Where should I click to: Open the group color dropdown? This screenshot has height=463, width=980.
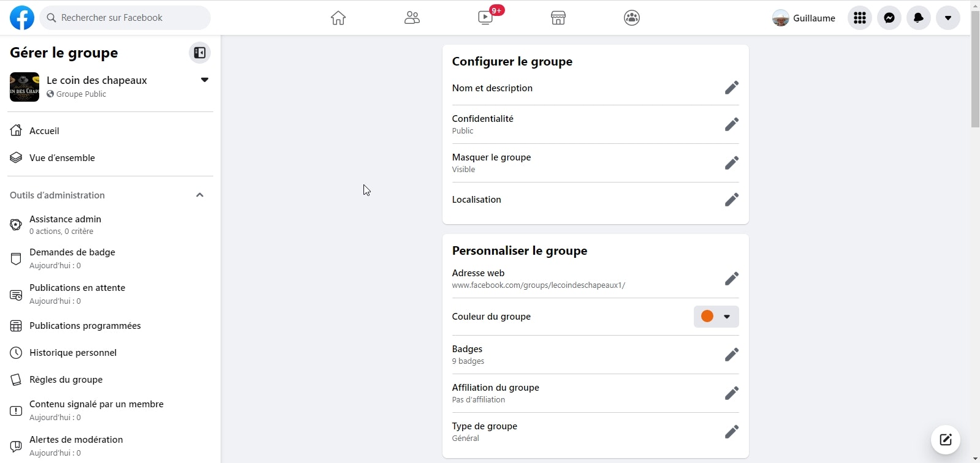coord(716,317)
